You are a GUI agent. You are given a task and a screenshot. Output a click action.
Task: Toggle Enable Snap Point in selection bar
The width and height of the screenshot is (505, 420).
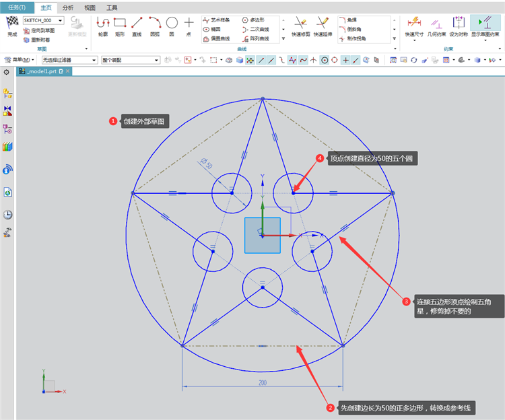click(250, 60)
